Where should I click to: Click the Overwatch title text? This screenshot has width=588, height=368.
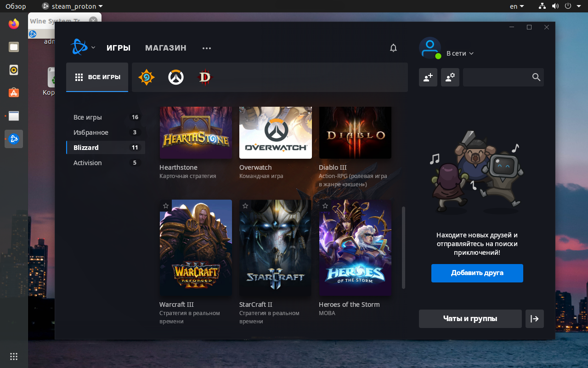point(255,167)
